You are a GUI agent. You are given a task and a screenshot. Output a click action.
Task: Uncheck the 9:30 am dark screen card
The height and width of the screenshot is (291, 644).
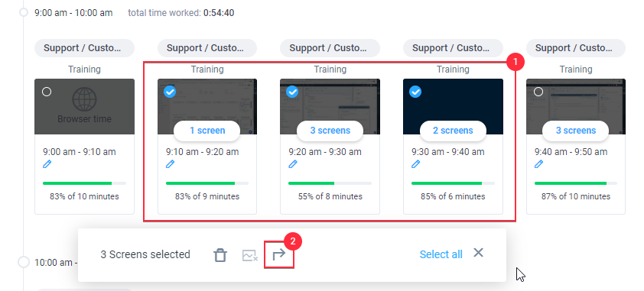tap(415, 92)
